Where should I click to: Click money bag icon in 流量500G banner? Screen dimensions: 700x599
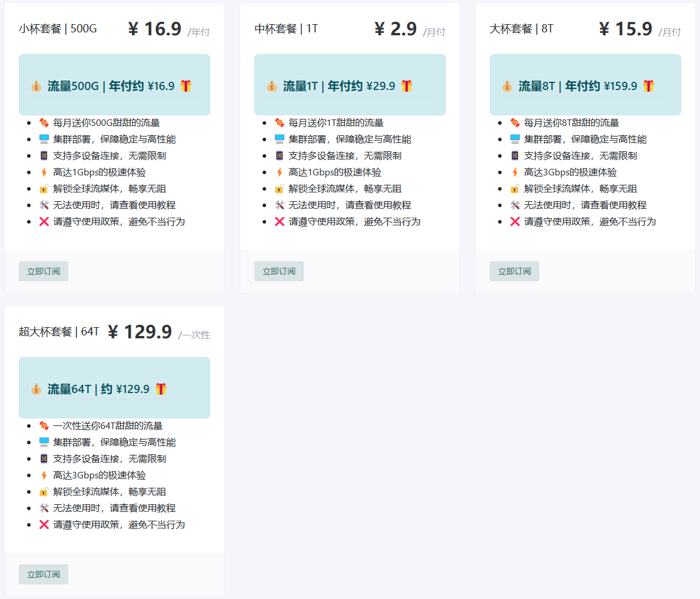pyautogui.click(x=36, y=86)
